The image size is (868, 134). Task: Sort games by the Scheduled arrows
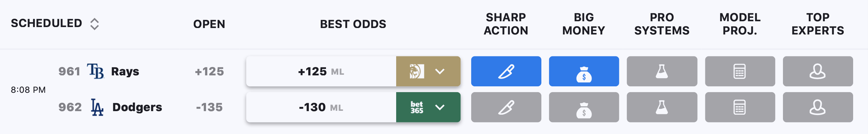pos(95,24)
